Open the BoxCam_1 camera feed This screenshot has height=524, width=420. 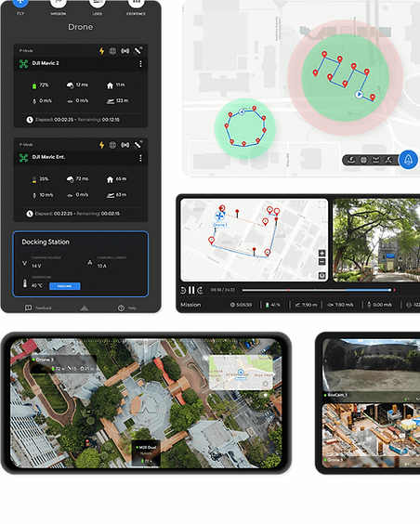tap(372, 370)
